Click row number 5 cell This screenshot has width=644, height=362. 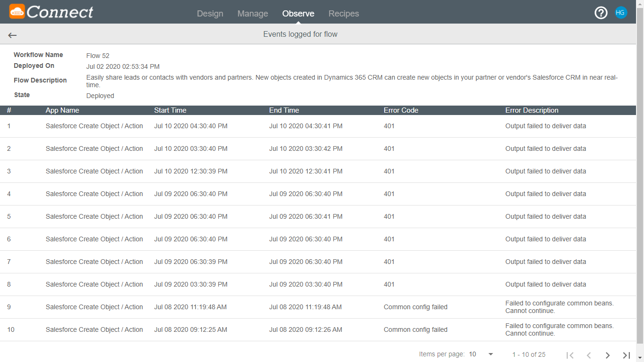point(9,216)
